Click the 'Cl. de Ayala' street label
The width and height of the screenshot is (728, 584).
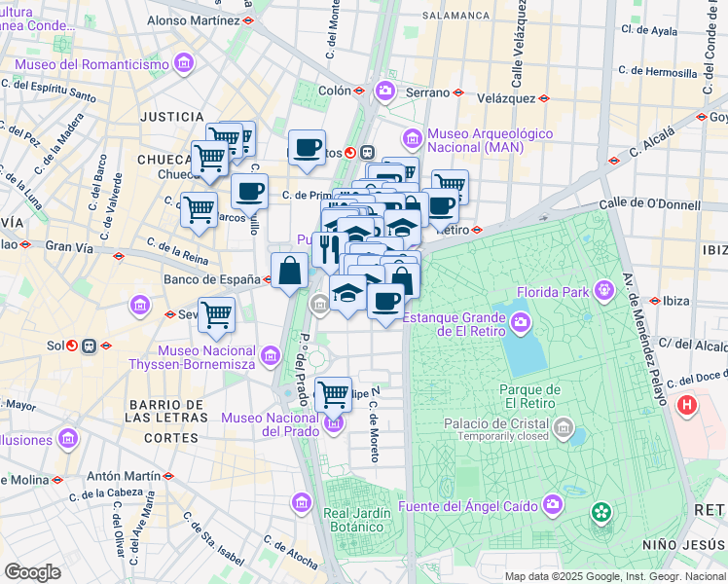[649, 30]
